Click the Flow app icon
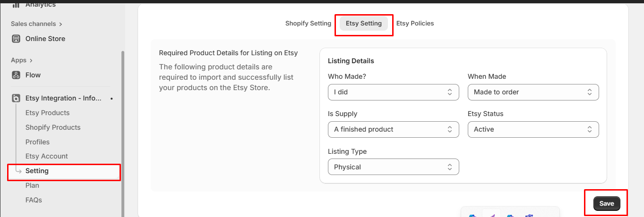 [x=16, y=75]
